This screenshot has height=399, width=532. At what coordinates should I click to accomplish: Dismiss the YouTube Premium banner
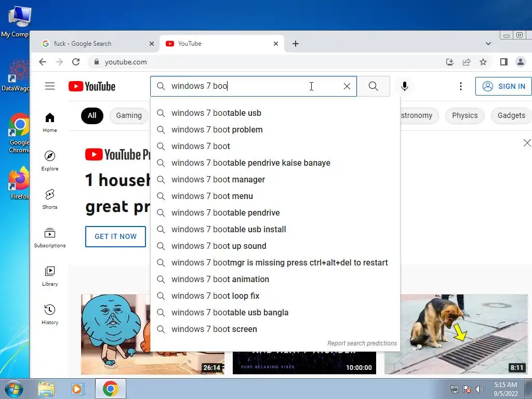click(x=527, y=143)
